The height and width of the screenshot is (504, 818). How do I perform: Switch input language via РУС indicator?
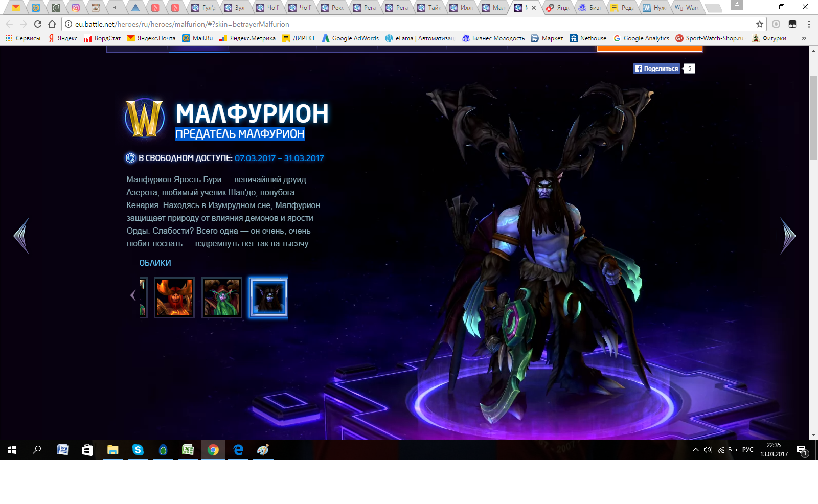pos(748,450)
